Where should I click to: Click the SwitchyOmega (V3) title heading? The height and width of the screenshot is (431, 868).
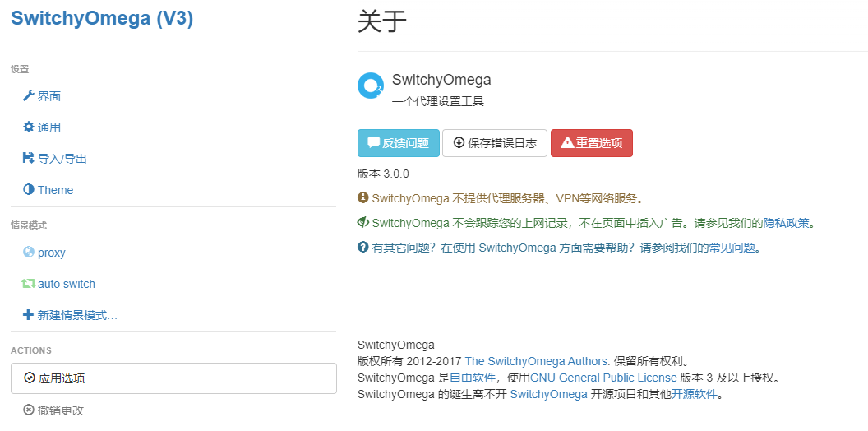pyautogui.click(x=102, y=18)
